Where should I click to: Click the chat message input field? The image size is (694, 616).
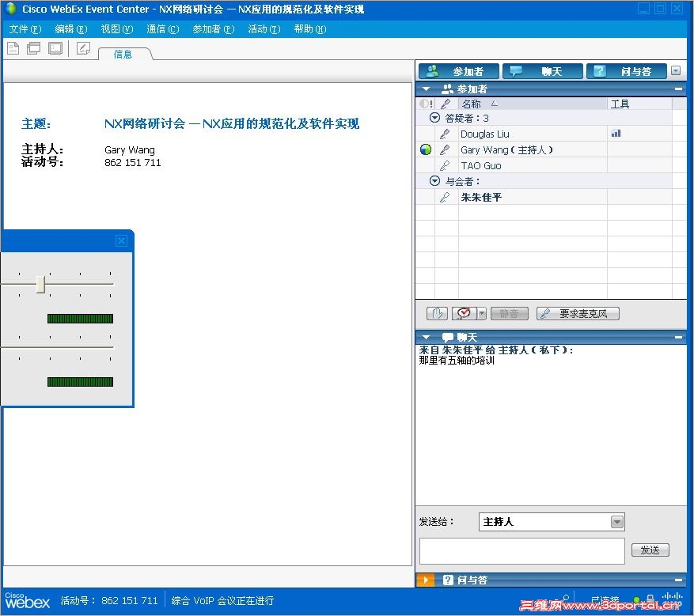point(521,550)
